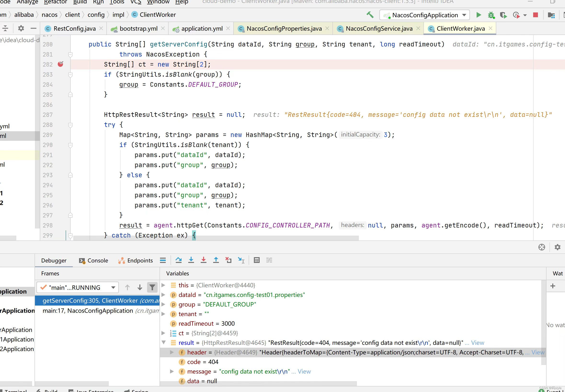The height and width of the screenshot is (392, 565).
Task: Fold the try block at line 288
Action: click(x=70, y=125)
